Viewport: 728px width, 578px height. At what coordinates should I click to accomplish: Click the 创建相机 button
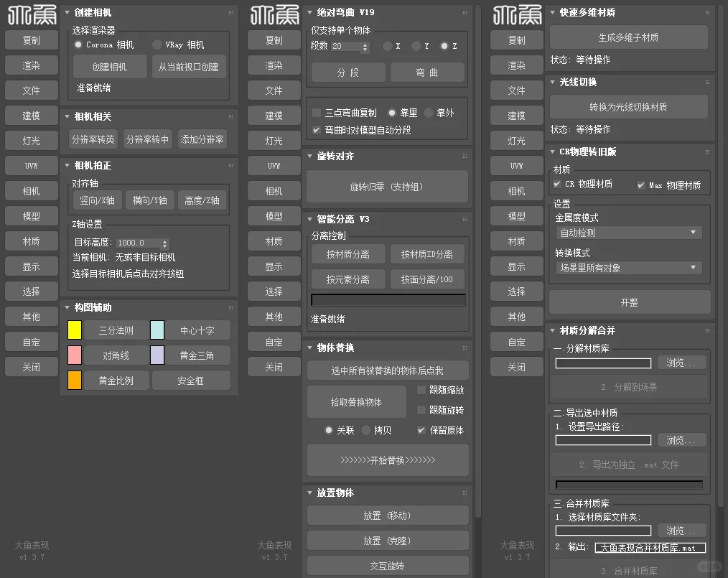click(x=109, y=67)
